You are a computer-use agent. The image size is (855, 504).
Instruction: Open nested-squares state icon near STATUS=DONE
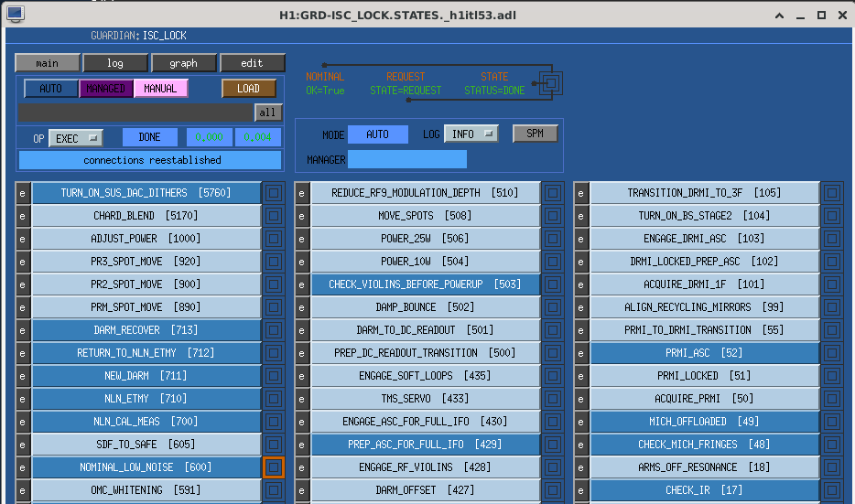[x=551, y=83]
